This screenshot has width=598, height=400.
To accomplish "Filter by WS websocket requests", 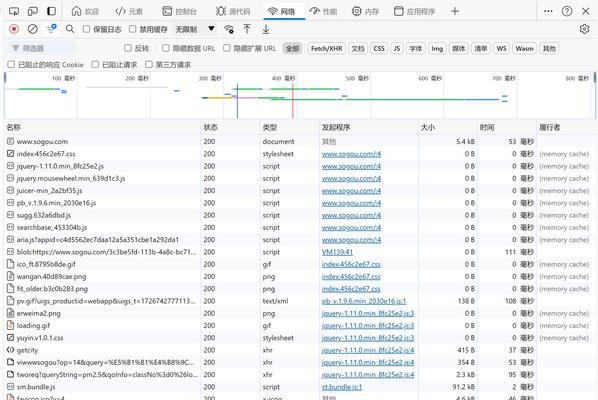I will 501,48.
